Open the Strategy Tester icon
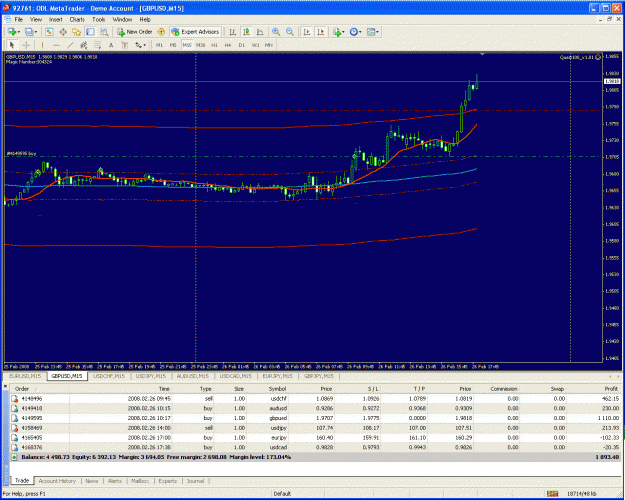 pos(104,32)
